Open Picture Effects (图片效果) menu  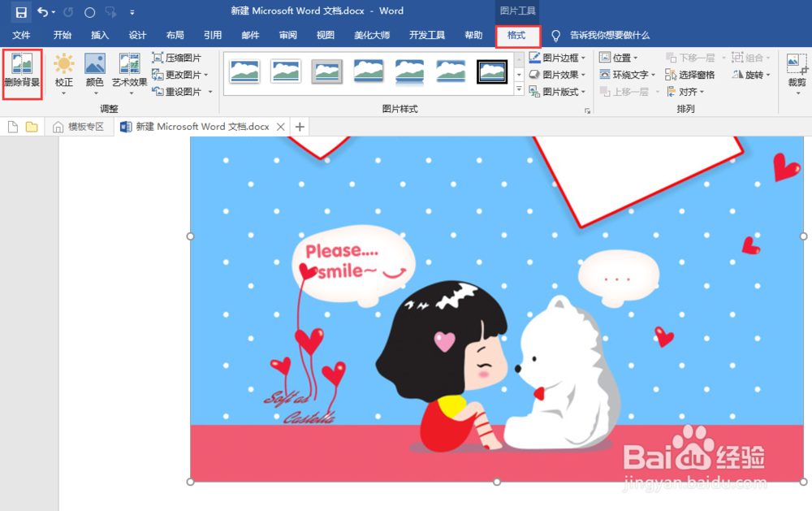[x=557, y=75]
